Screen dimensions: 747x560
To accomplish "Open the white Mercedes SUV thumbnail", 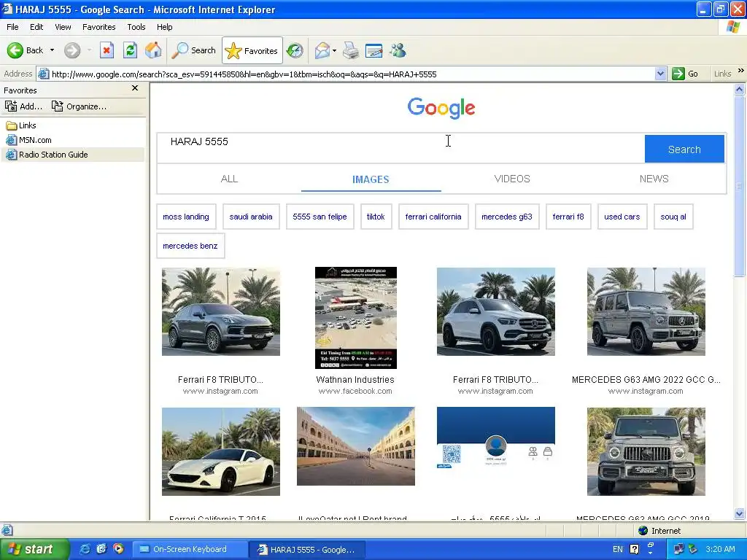I will tap(495, 311).
